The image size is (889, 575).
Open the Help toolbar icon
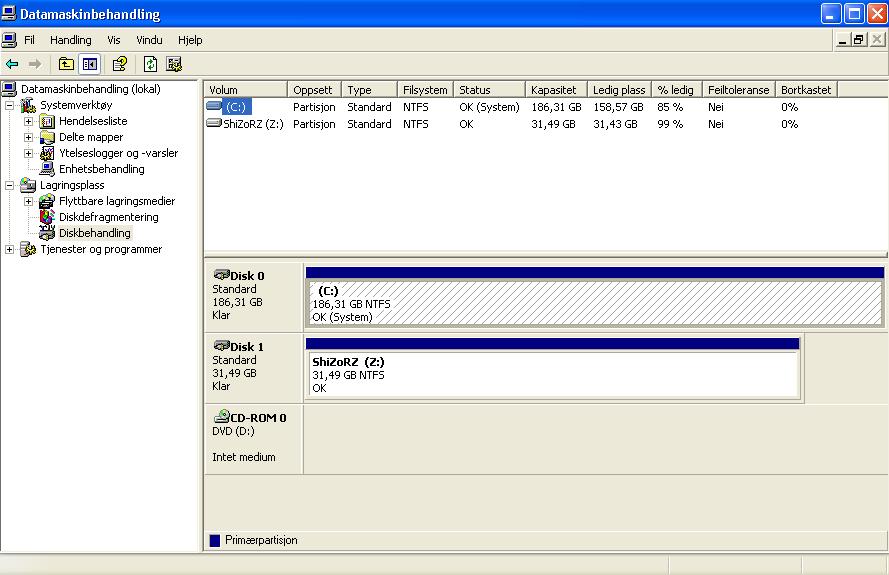pyautogui.click(x=120, y=64)
